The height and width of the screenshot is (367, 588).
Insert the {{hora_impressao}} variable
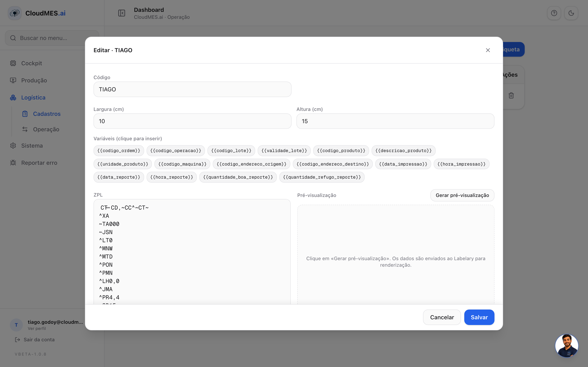(461, 164)
